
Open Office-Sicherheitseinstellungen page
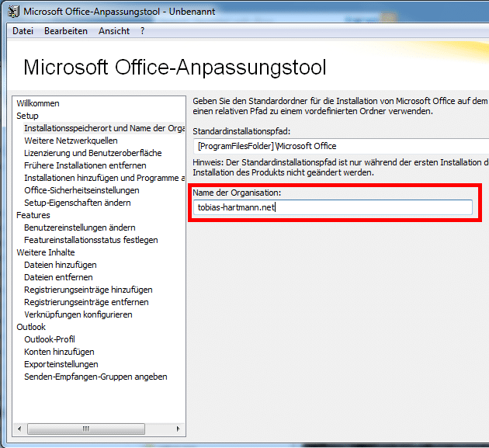[x=81, y=190]
